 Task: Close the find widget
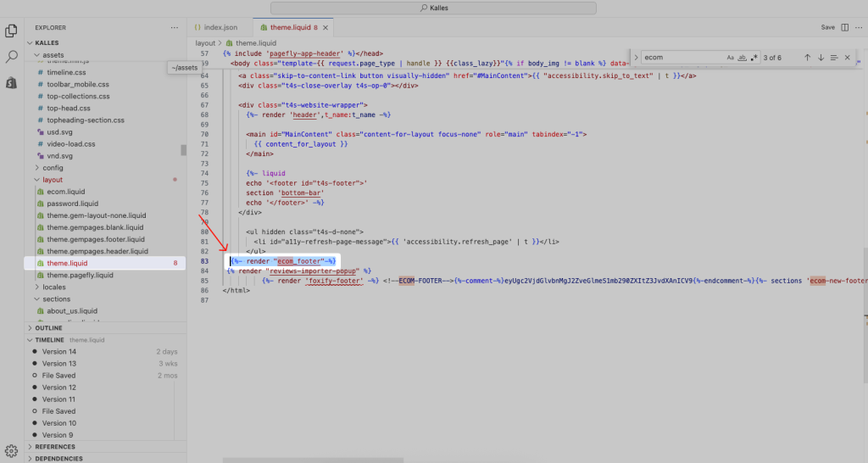click(x=847, y=58)
